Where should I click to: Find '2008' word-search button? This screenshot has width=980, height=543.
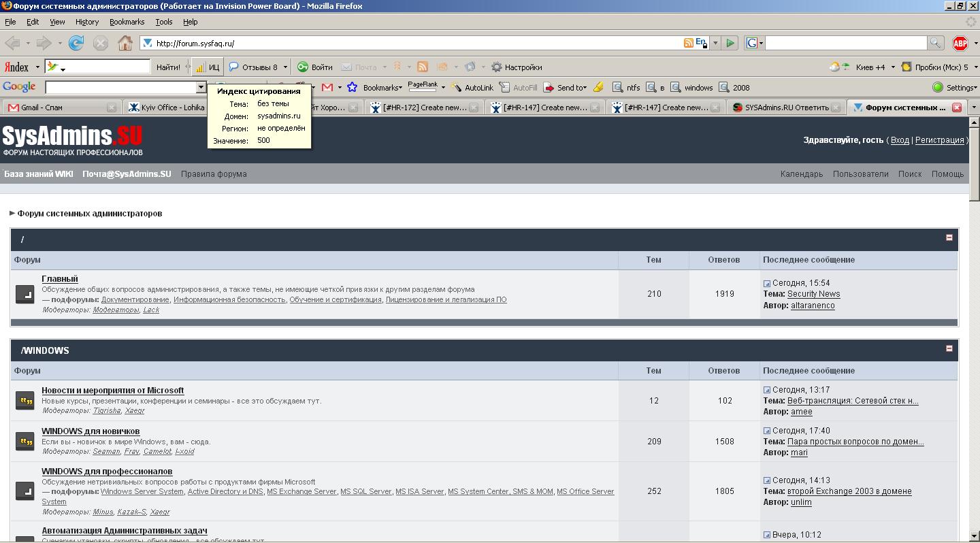[734, 87]
